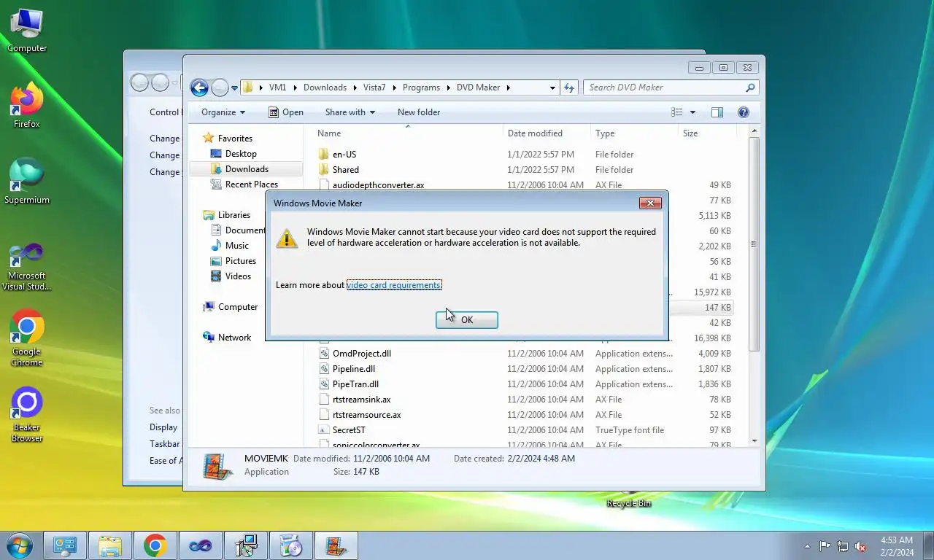
Task: Select Computer in the navigation pane
Action: coord(231,307)
